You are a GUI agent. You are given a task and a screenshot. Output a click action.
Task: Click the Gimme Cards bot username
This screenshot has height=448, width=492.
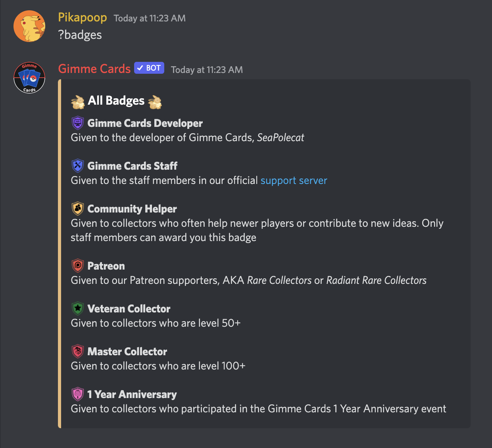(94, 69)
